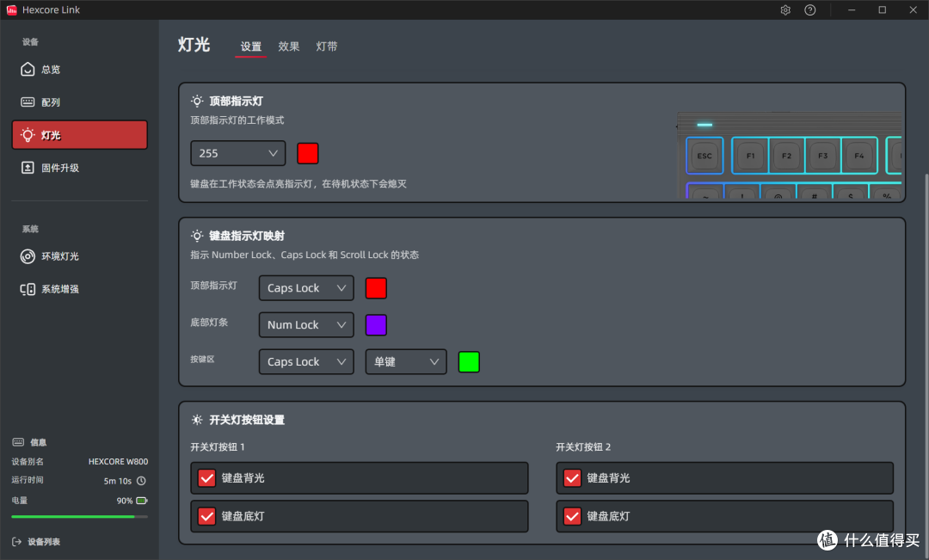The height and width of the screenshot is (560, 929).
Task: Uncheck 键盘背光 under 开关灯按钮 1
Action: point(206,477)
